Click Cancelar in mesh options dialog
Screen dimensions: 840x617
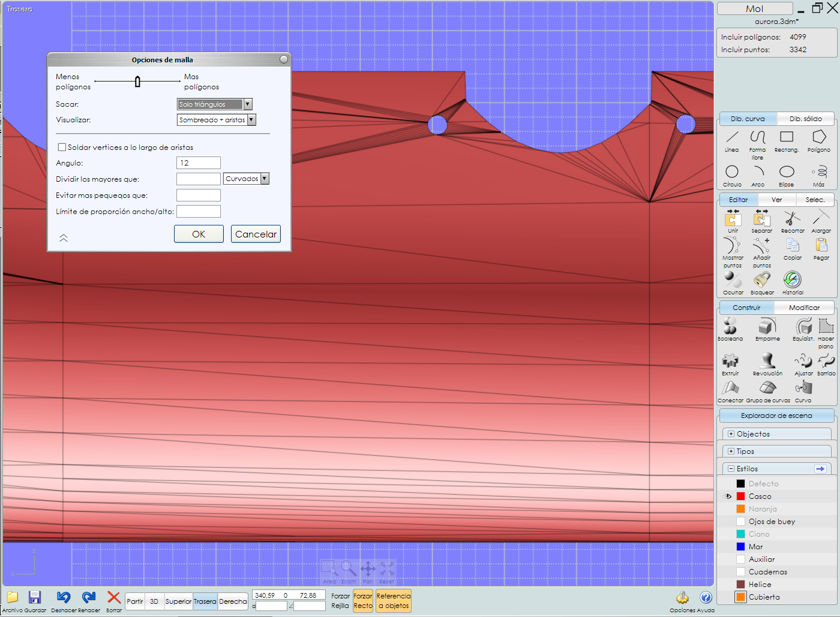(256, 234)
